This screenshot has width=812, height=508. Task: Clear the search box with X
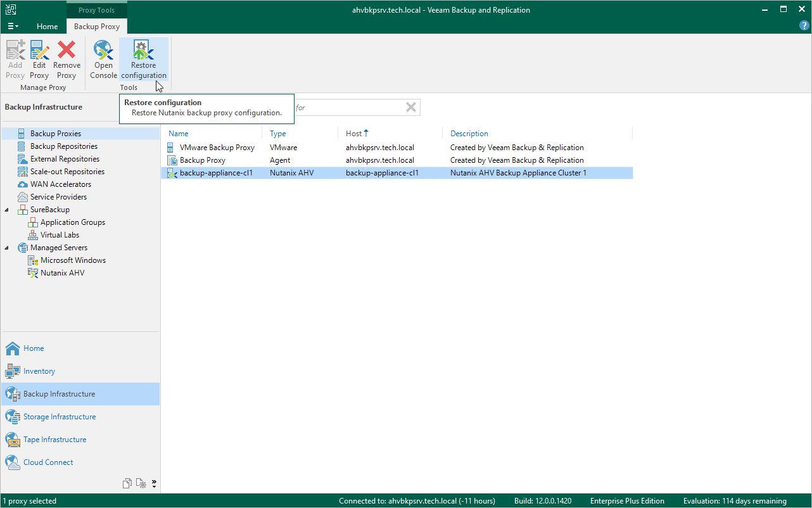pos(411,108)
